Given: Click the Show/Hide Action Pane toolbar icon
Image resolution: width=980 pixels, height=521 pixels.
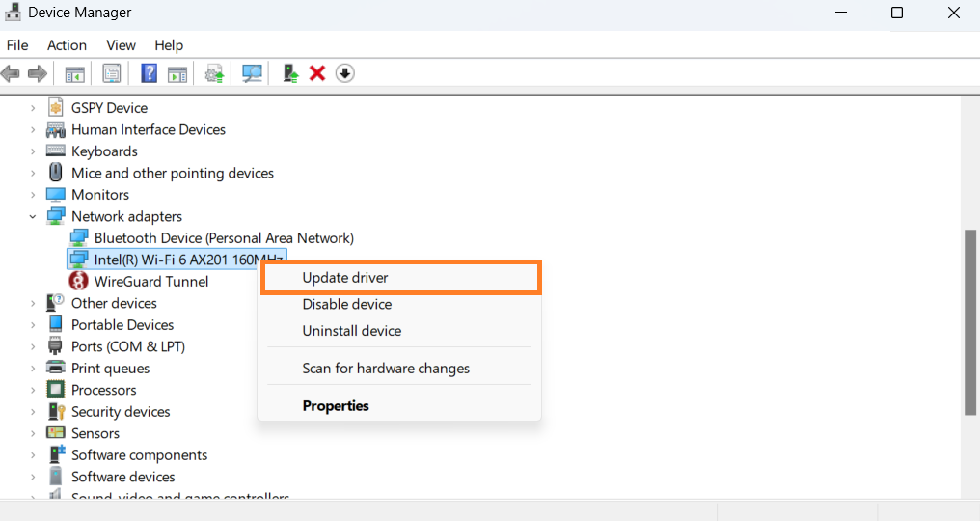Looking at the screenshot, I should [x=177, y=73].
